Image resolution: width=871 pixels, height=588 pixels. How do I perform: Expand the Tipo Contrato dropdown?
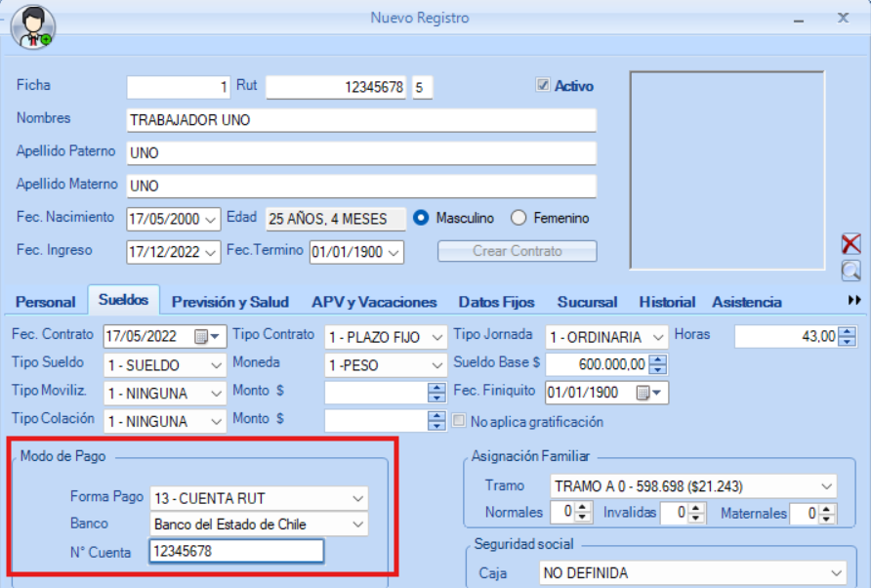pos(436,337)
